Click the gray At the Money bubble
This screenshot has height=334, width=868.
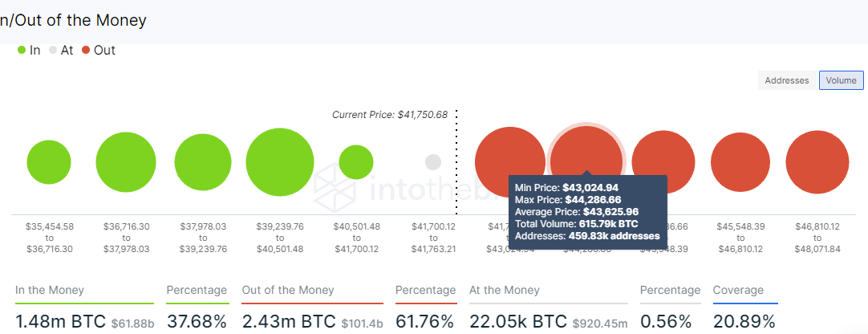click(433, 162)
